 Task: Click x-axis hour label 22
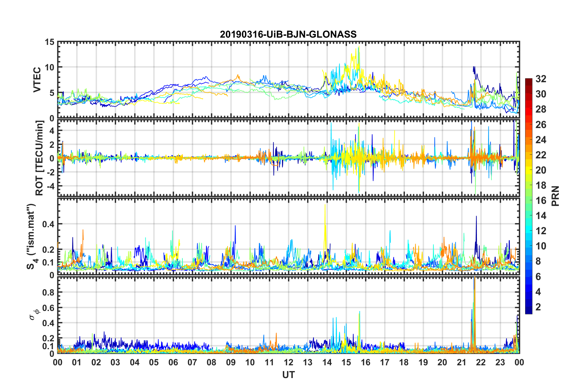(481, 362)
